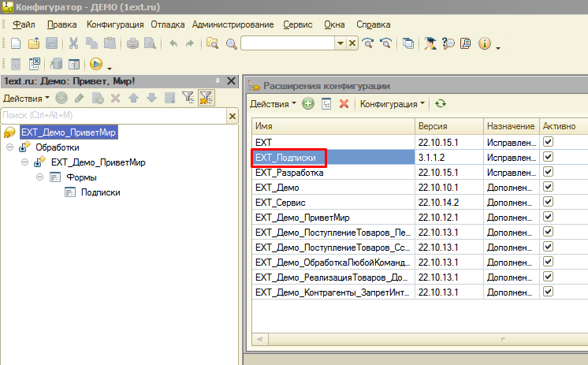Uncheck Активно for the EXT row

pyautogui.click(x=548, y=142)
